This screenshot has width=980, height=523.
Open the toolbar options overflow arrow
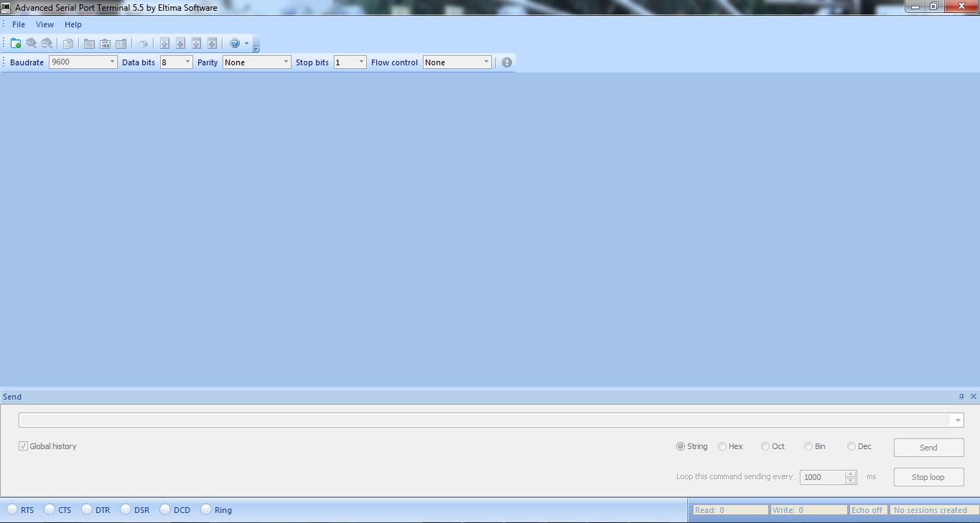coord(256,50)
